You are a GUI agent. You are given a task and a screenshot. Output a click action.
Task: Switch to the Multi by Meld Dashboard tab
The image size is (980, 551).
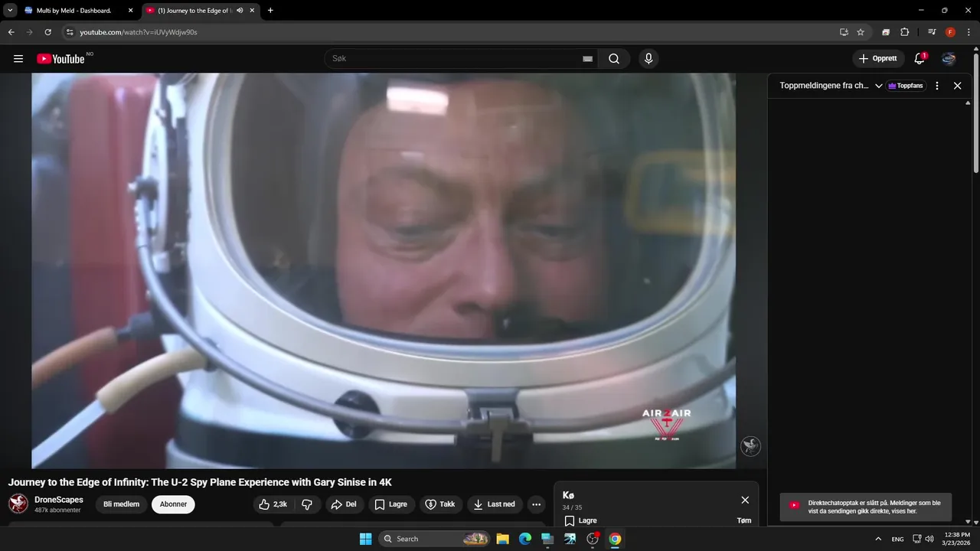pos(73,11)
